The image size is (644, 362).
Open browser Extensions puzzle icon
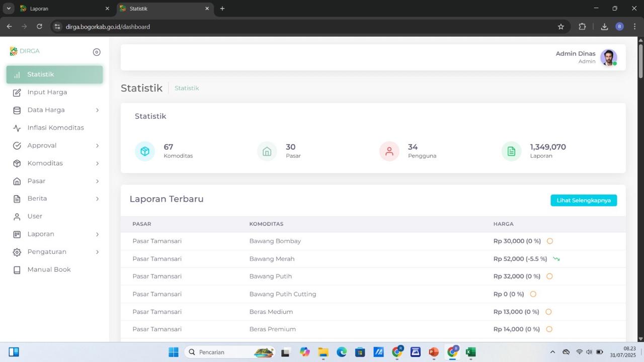[582, 27]
